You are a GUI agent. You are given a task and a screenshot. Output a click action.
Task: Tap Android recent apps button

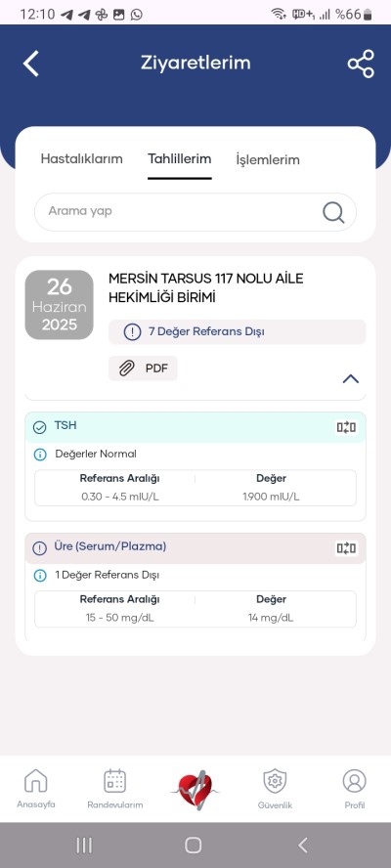[x=84, y=846]
